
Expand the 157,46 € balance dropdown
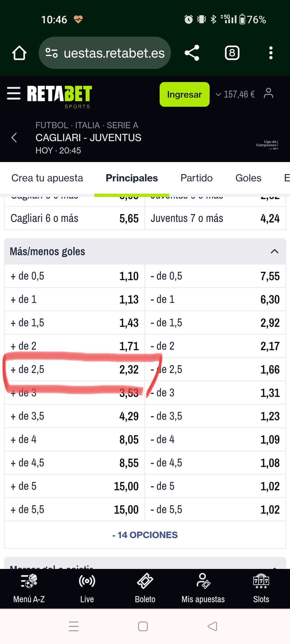click(x=235, y=94)
